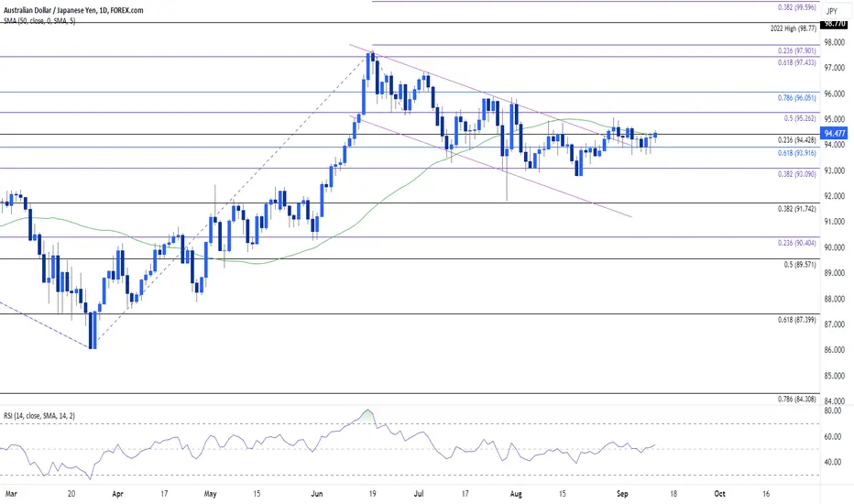Click the 0.236 (90.404) Fibonacci label
Image resolution: width=854 pixels, height=504 pixels.
click(x=797, y=243)
